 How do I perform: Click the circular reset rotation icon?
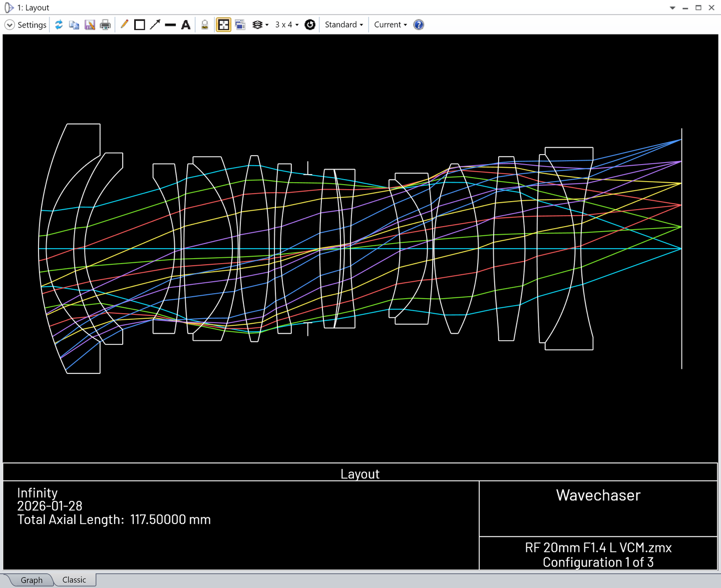[x=310, y=25]
